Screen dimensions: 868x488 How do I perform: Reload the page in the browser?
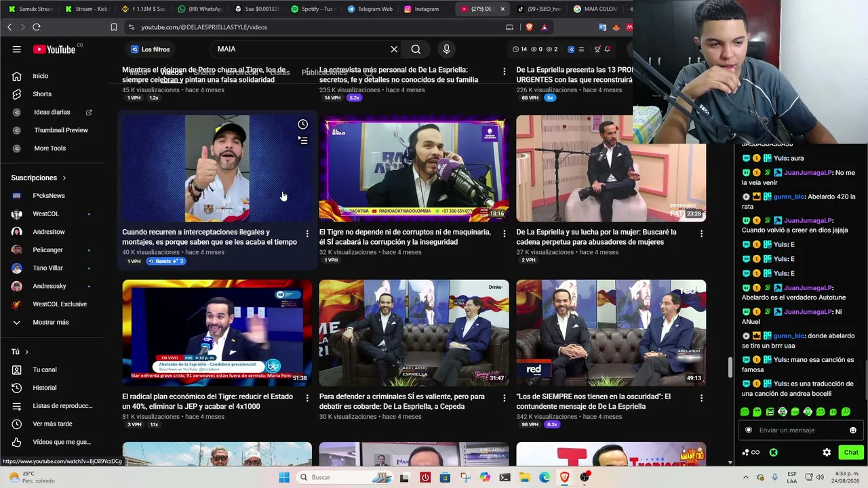[x=37, y=27]
